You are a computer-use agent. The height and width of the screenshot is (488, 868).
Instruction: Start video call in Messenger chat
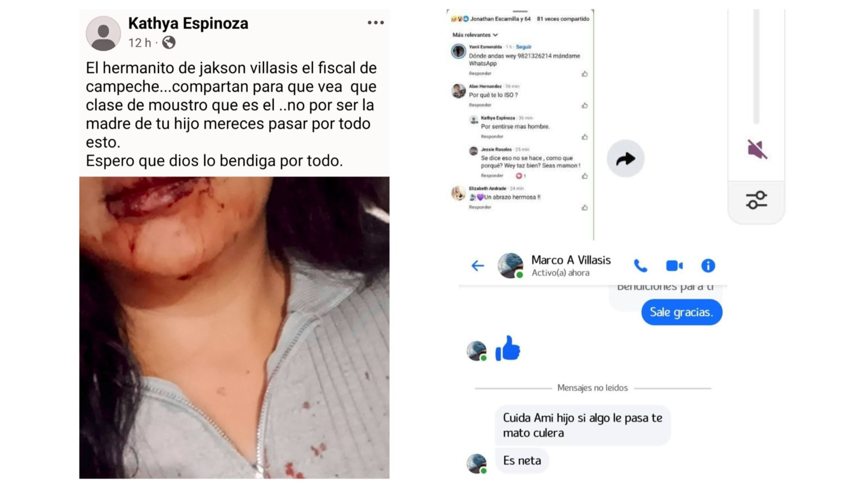[x=674, y=266]
